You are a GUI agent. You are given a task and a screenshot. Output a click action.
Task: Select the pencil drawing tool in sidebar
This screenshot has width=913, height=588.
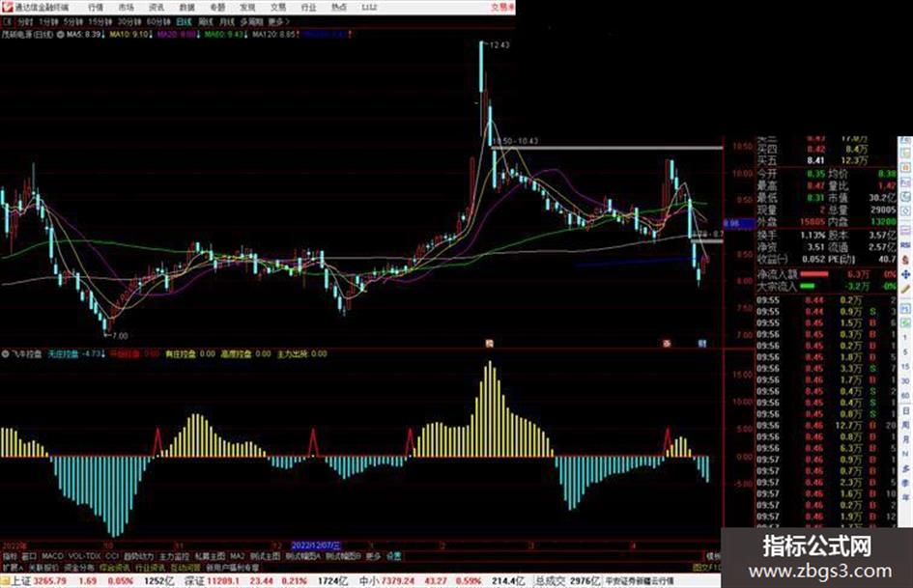click(905, 289)
